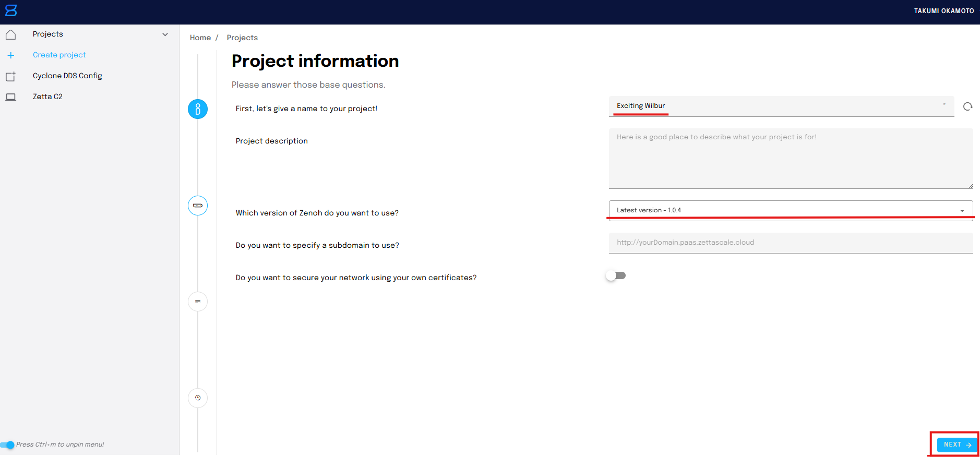Image resolution: width=980 pixels, height=457 pixels.
Task: Open the Zenoh version dropdown
Action: 791,210
